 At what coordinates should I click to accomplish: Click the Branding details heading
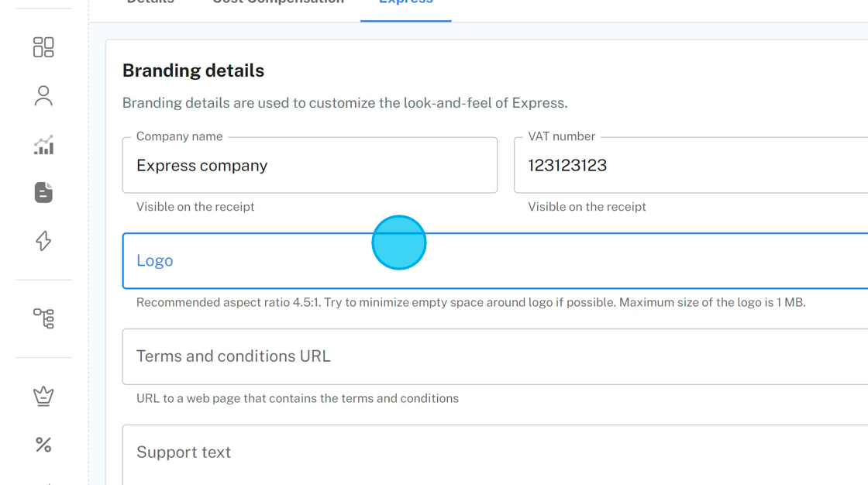[x=193, y=71]
